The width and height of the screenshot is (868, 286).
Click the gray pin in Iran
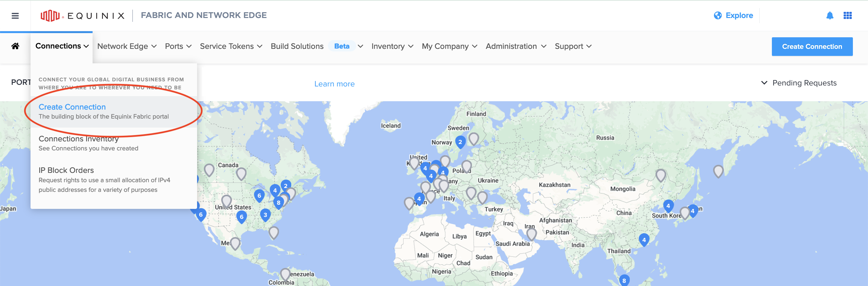pos(531,235)
